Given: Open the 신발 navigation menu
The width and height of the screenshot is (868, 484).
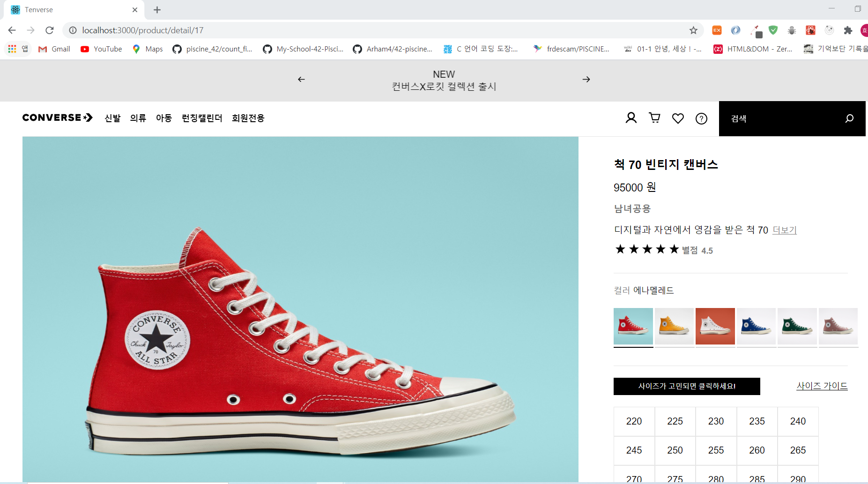Looking at the screenshot, I should pyautogui.click(x=111, y=118).
